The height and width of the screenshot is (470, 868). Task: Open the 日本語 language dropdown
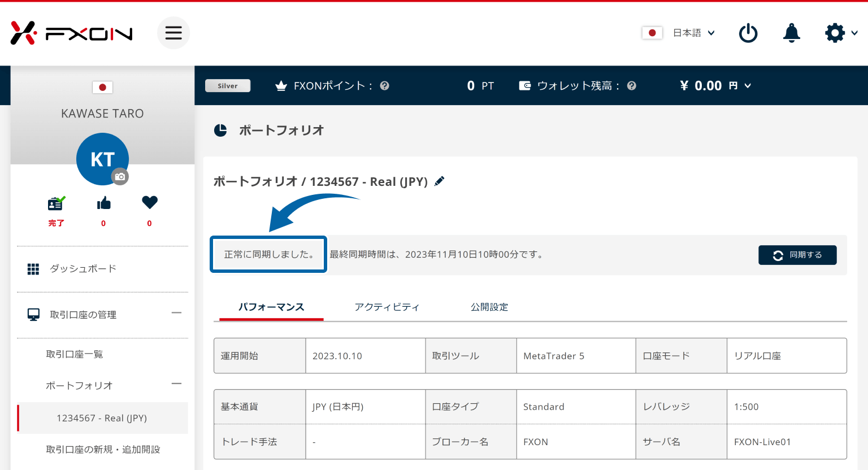[x=694, y=33]
